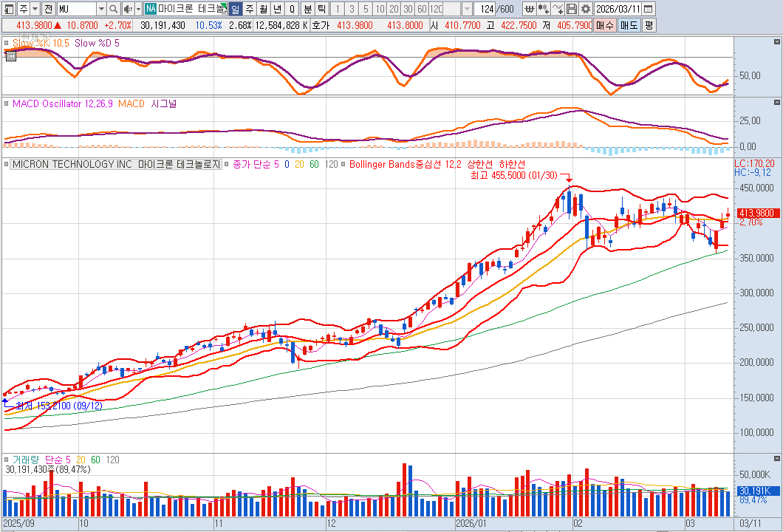Viewport: 783px width, 532px height.
Task: Click the red 매수 buy button
Action: click(x=605, y=25)
